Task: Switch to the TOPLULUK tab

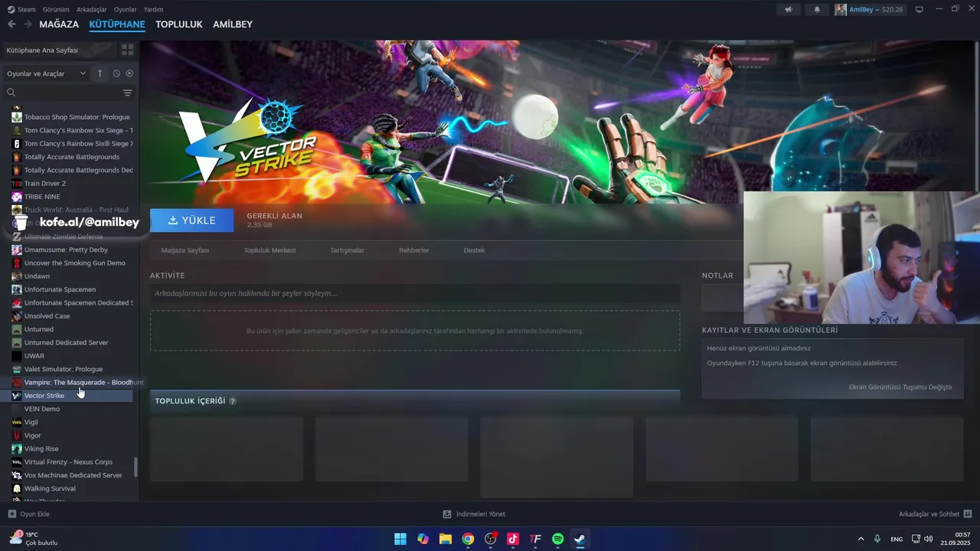Action: (x=179, y=24)
